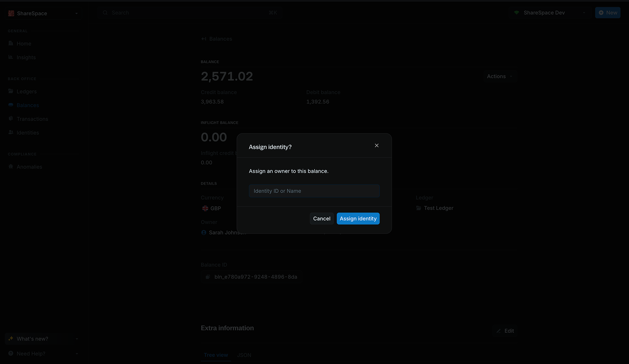The image size is (629, 364).
Task: Click the search magnifier icon
Action: [x=105, y=12]
